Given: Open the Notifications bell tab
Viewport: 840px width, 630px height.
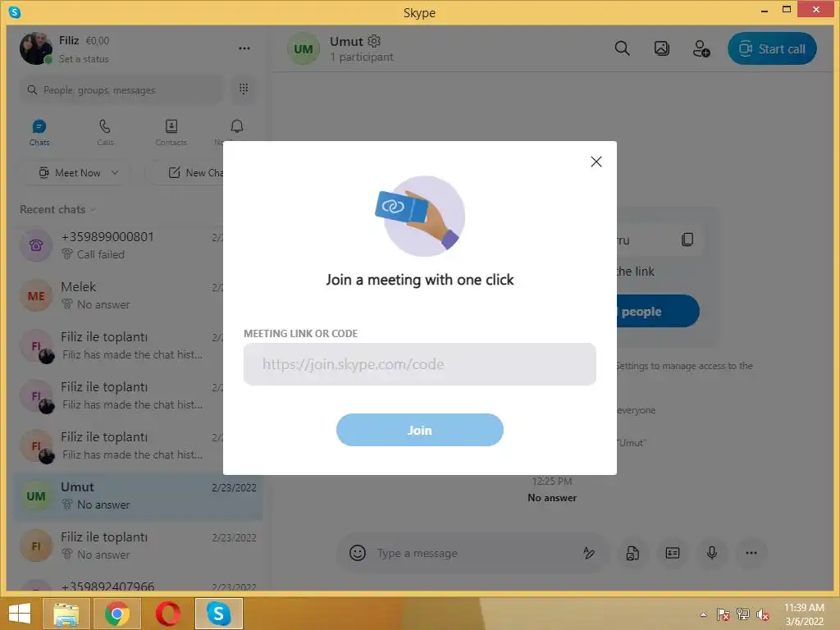Looking at the screenshot, I should coord(237,126).
